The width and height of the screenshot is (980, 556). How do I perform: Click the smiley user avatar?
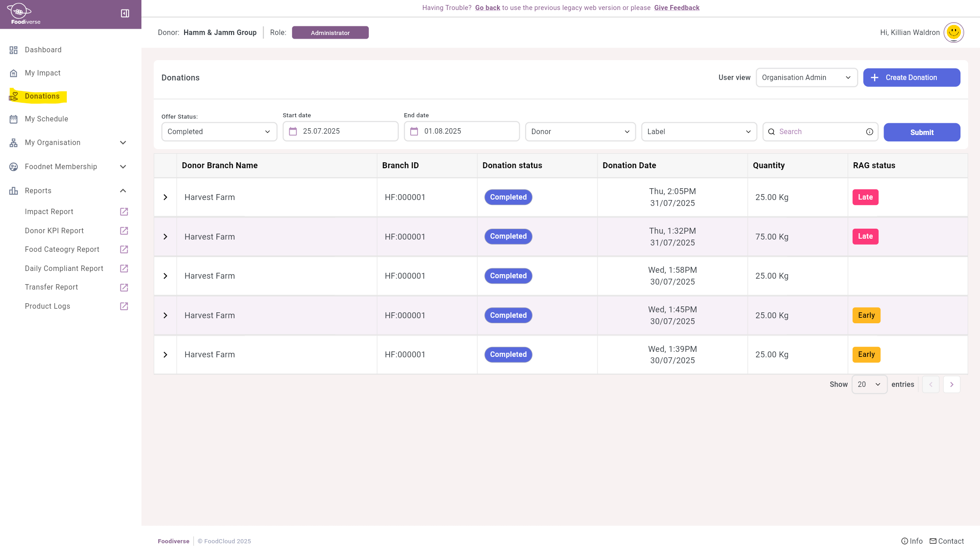click(953, 32)
